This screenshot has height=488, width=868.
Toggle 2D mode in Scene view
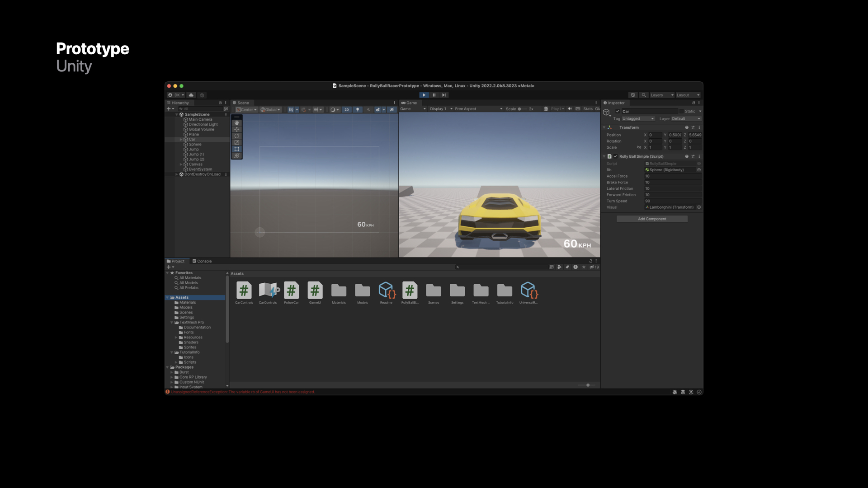(x=347, y=109)
